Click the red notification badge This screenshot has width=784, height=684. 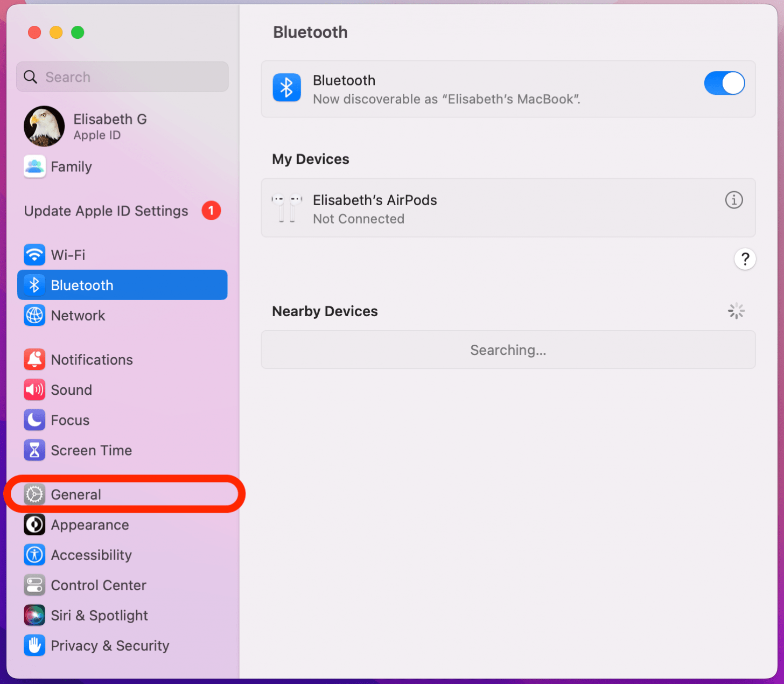tap(211, 211)
